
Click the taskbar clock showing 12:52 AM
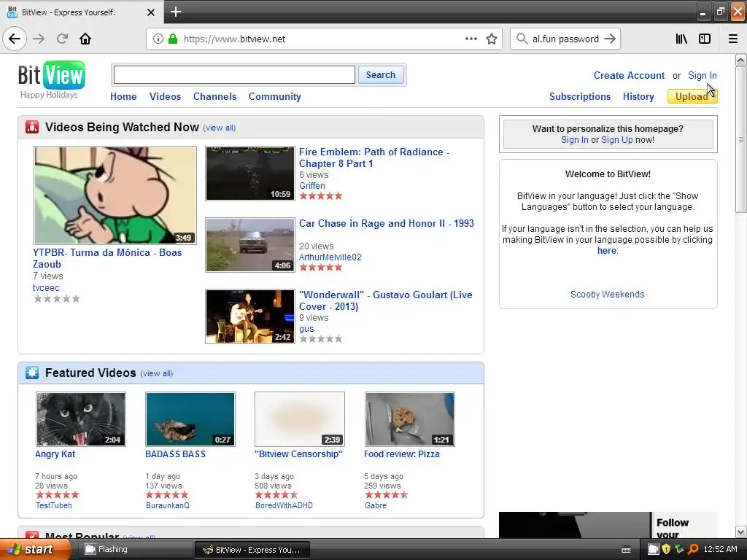720,549
